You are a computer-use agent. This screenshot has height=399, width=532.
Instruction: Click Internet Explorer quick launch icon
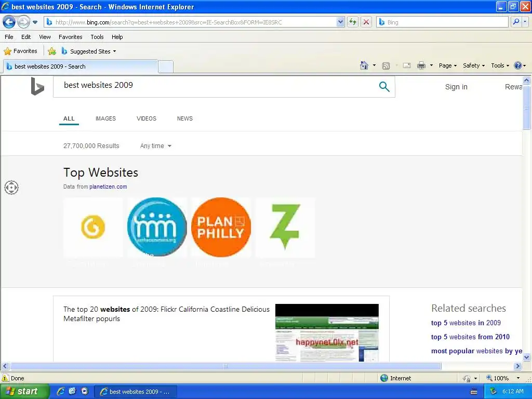(x=61, y=391)
